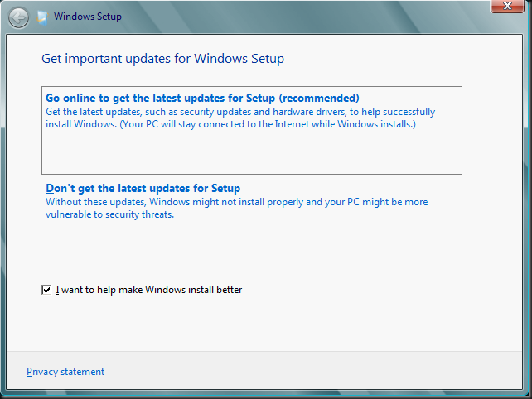Select Go online to get the latest updates
Screen dimensions: 532x399
click(252, 130)
